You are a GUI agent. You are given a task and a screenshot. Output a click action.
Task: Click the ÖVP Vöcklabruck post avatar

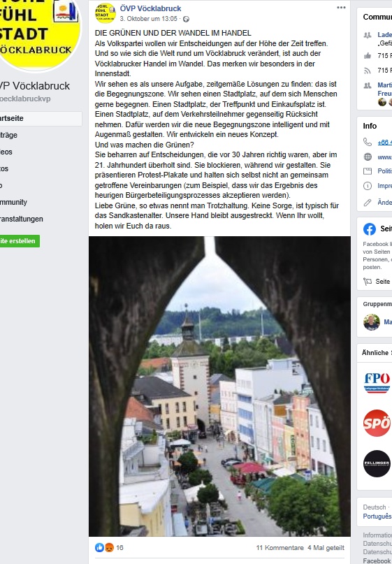(x=106, y=13)
